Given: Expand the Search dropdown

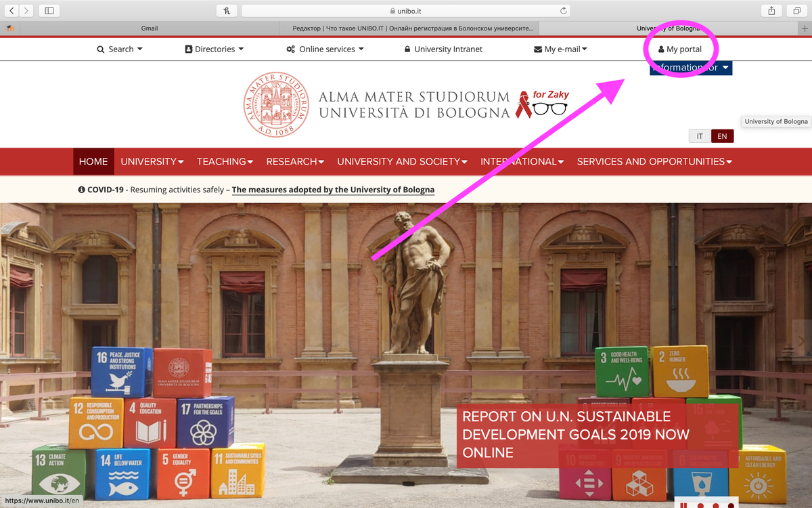Looking at the screenshot, I should click(120, 49).
